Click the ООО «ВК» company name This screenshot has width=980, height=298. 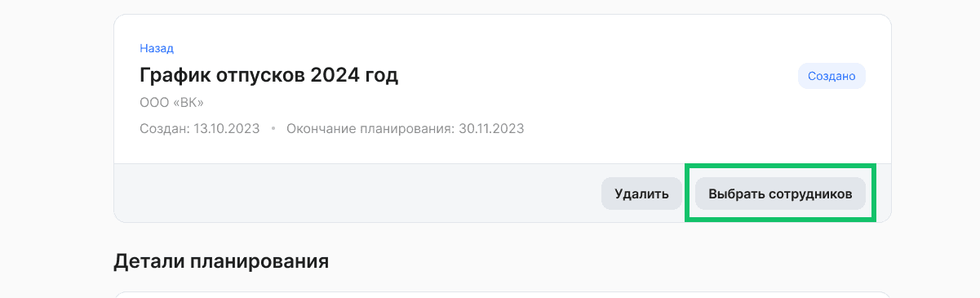tap(171, 102)
